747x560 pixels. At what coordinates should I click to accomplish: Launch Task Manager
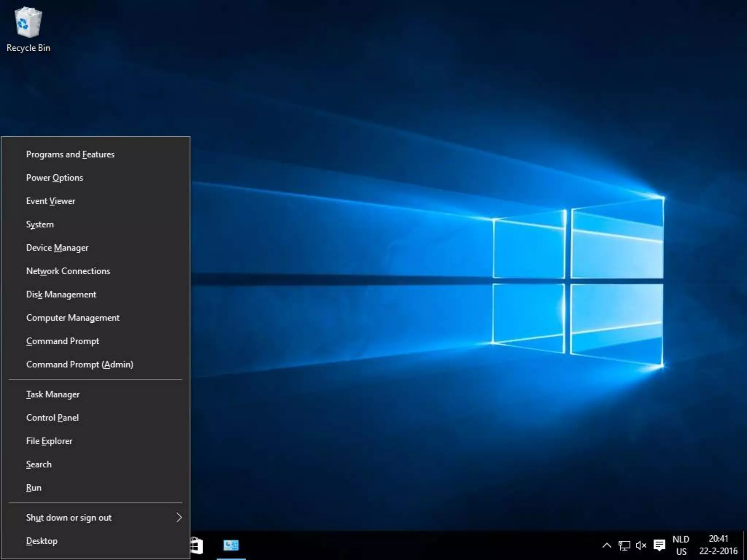96,394
